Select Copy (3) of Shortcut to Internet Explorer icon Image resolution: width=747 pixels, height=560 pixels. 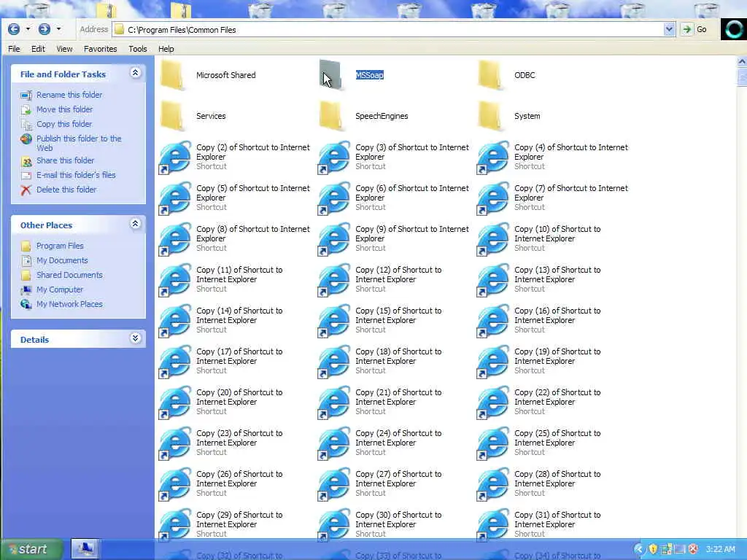coord(334,157)
